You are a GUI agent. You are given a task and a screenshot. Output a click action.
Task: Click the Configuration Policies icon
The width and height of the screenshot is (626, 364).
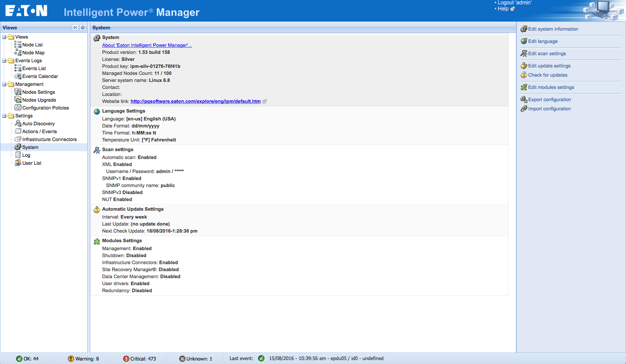(x=18, y=108)
